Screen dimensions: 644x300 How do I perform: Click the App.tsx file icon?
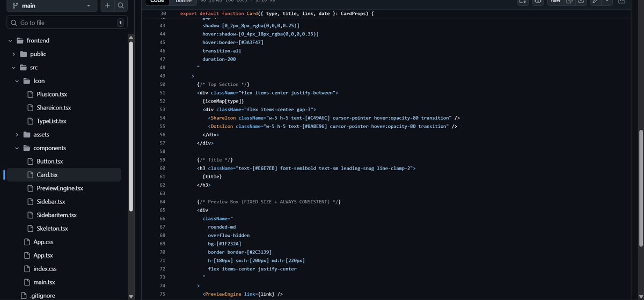click(x=27, y=255)
